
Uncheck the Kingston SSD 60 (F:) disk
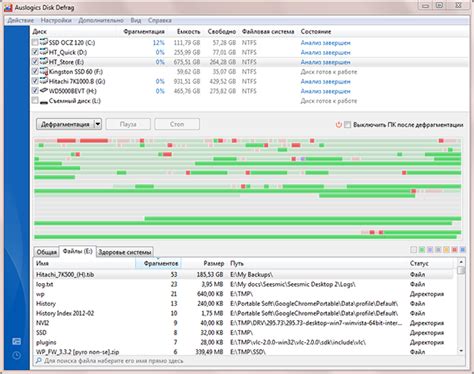point(35,71)
